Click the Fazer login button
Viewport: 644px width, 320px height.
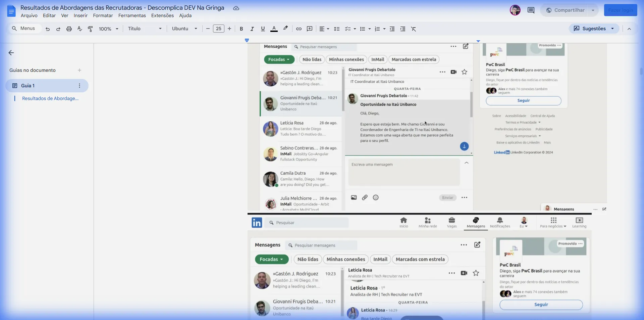click(621, 10)
